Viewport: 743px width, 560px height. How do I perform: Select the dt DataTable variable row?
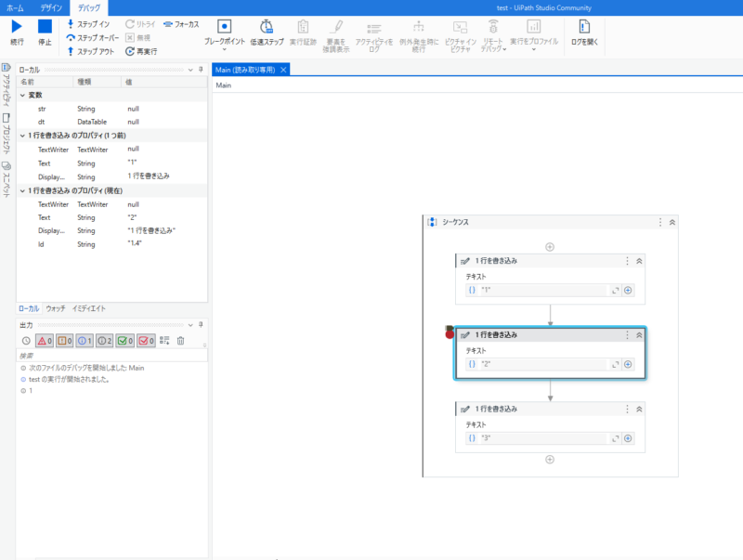111,122
